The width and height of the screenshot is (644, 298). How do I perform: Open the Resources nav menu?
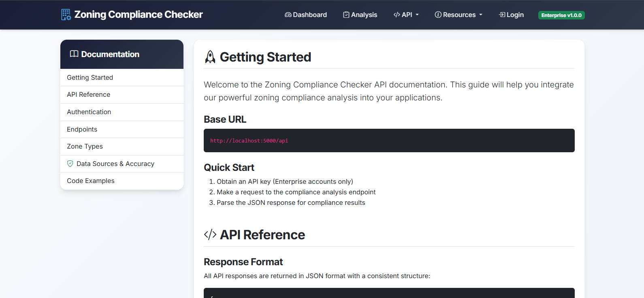459,15
